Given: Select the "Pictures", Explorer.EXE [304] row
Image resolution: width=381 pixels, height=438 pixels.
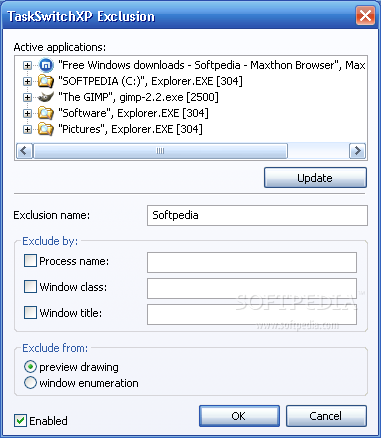Looking at the screenshot, I should click(x=130, y=129).
